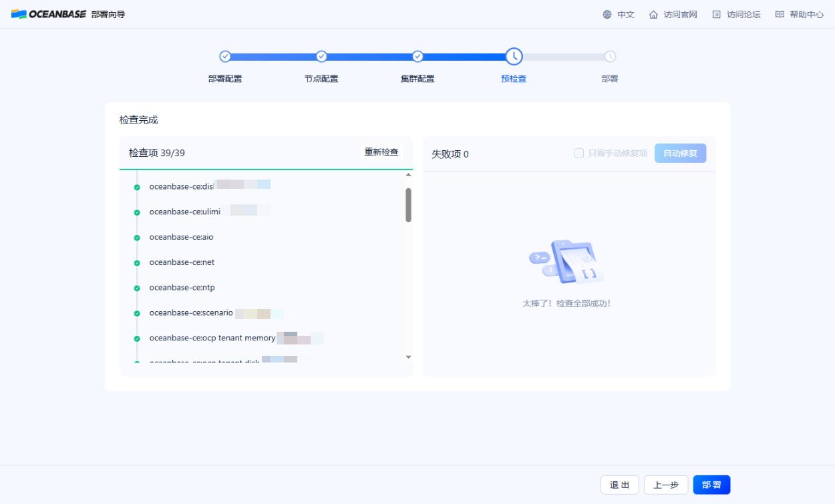
Task: Click the down arrow of the checklist scrollbar
Action: [x=408, y=356]
